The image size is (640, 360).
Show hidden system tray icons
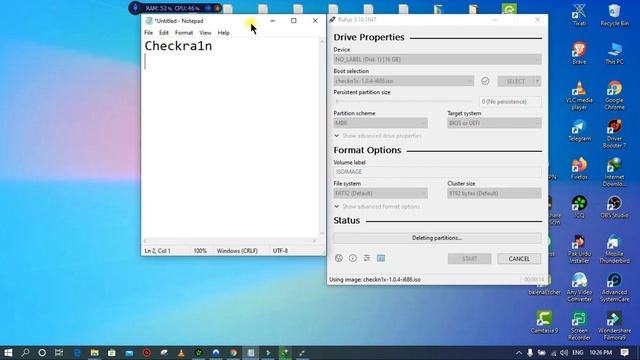coord(518,353)
